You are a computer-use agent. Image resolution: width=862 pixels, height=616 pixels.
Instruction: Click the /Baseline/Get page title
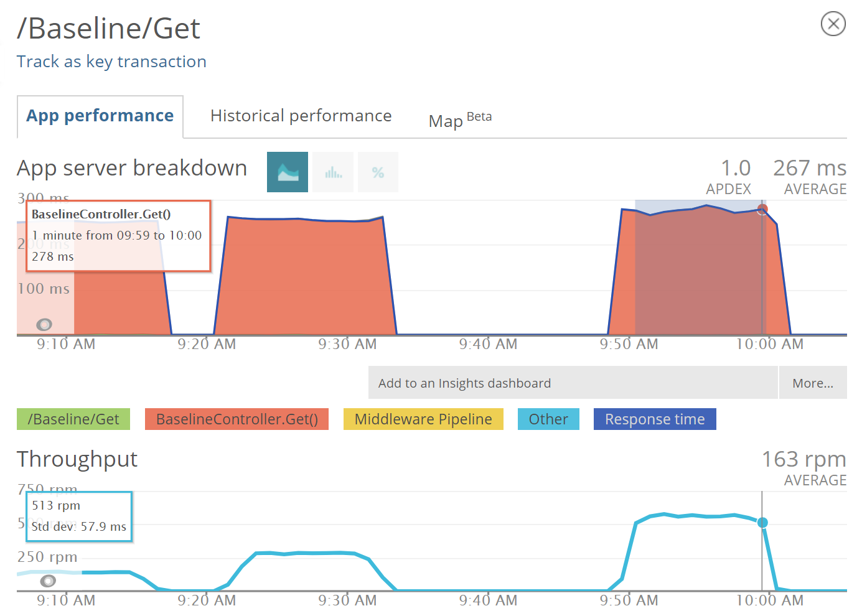(108, 29)
